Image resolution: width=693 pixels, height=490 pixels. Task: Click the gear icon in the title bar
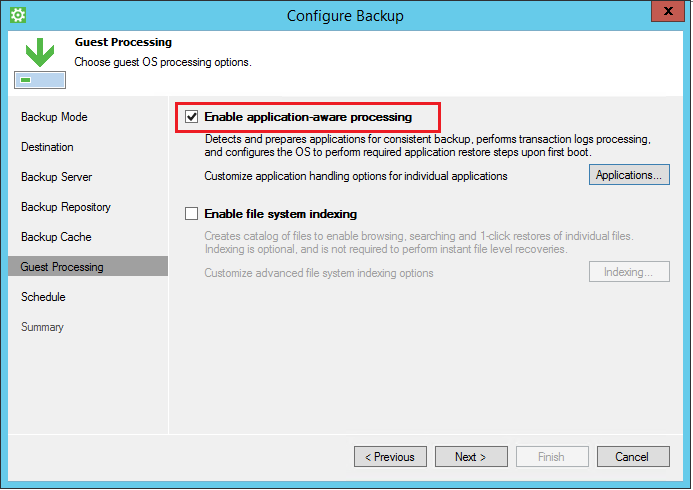click(x=17, y=15)
